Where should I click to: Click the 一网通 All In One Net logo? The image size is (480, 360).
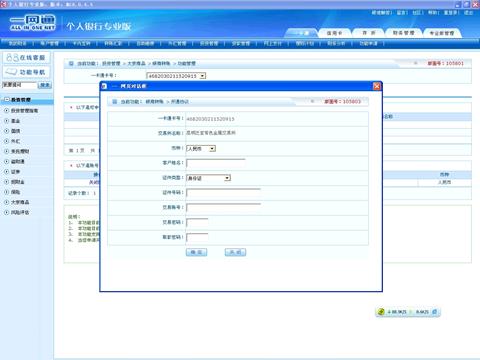[33, 23]
